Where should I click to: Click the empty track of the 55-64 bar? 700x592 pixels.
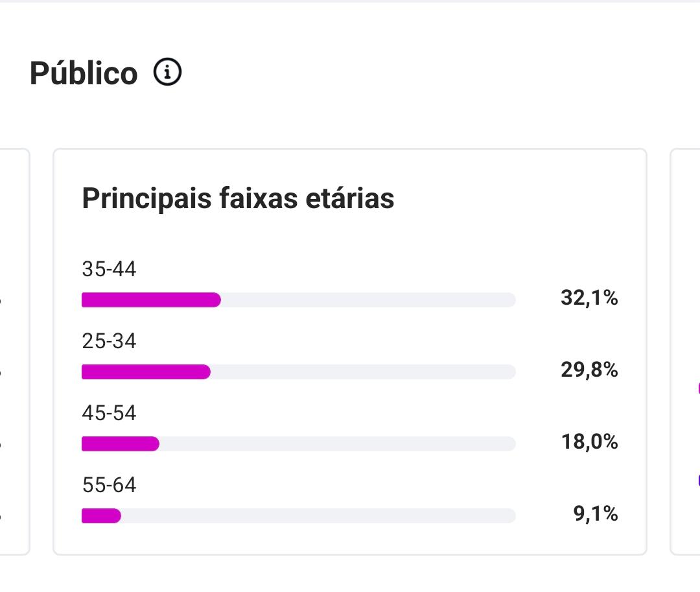pyautogui.click(x=318, y=515)
